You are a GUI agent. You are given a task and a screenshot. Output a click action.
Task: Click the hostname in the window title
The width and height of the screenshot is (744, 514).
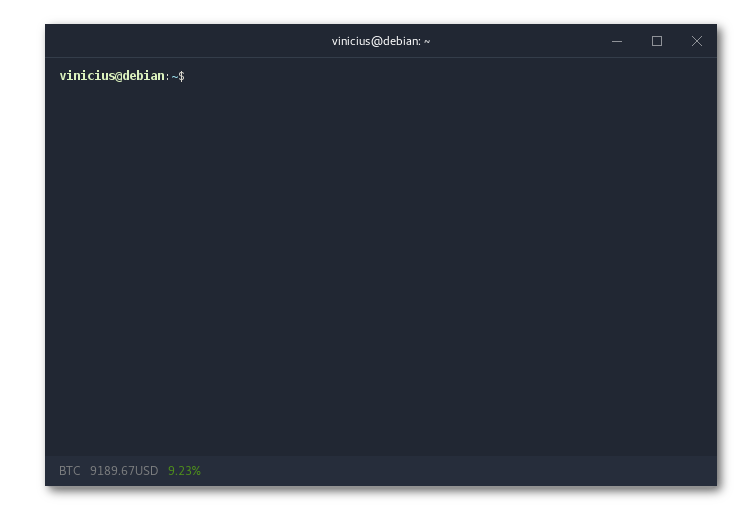pyautogui.click(x=401, y=41)
